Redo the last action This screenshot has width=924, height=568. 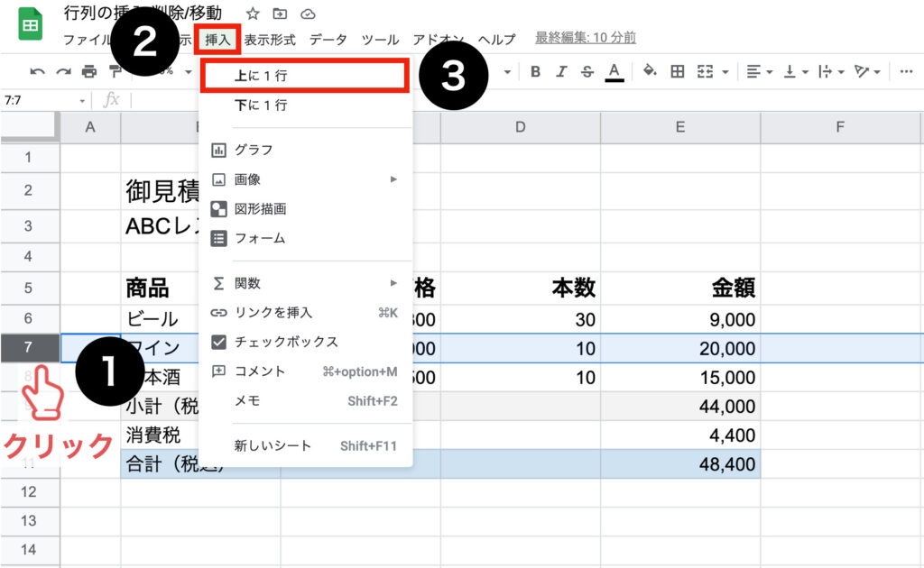63,72
